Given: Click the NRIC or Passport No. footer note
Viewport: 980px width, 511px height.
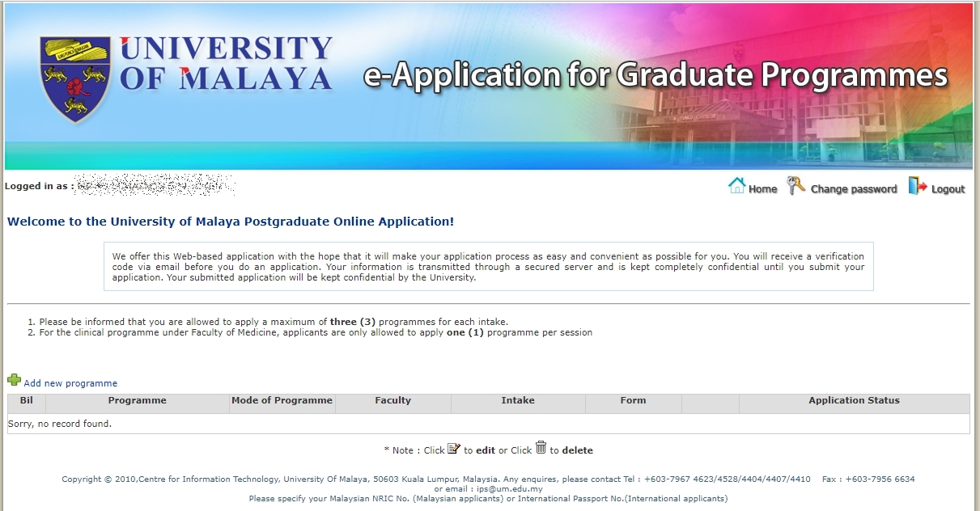Looking at the screenshot, I should coord(488,499).
